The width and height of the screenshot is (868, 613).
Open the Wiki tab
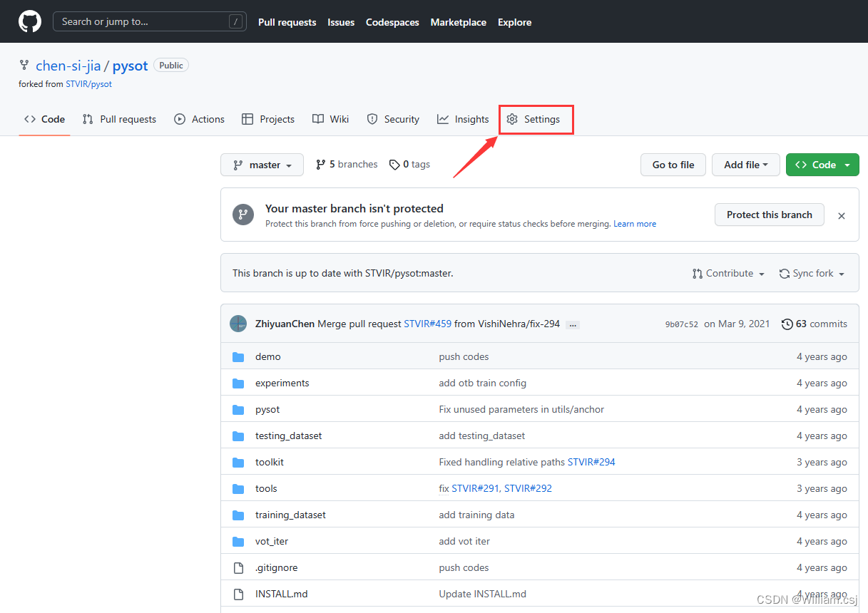click(330, 119)
